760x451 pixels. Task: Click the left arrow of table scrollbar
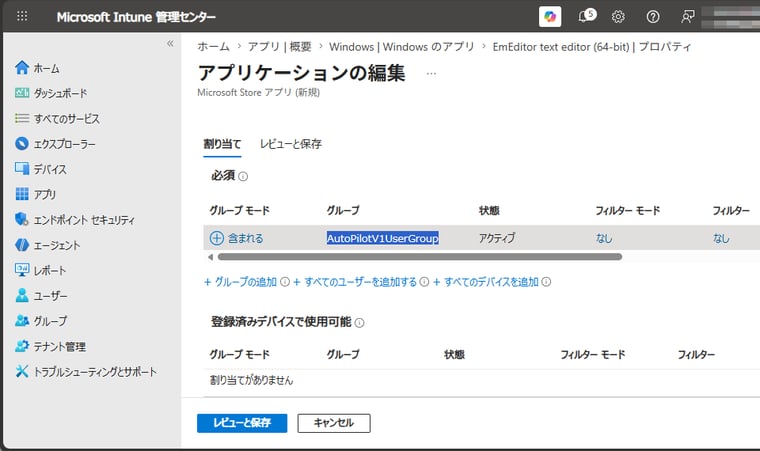tap(210, 257)
